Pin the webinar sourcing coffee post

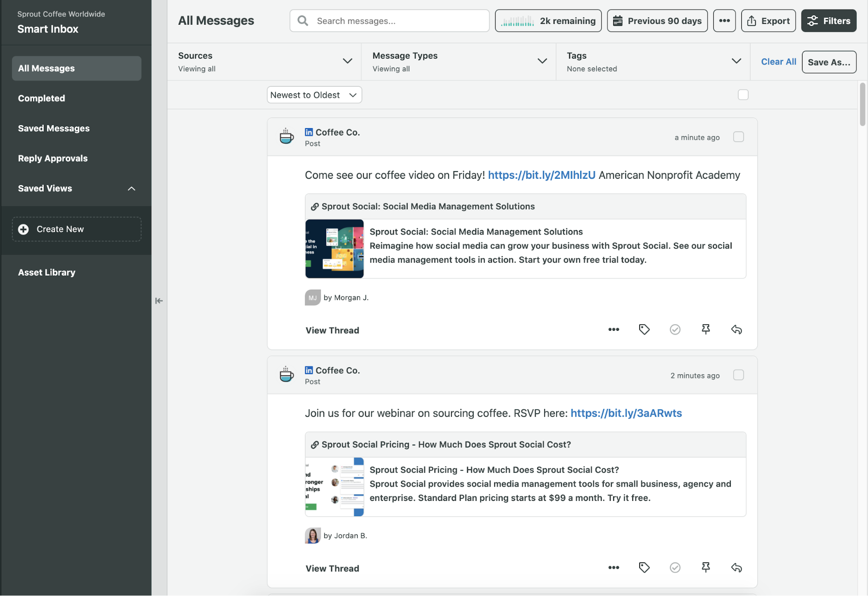pyautogui.click(x=706, y=567)
